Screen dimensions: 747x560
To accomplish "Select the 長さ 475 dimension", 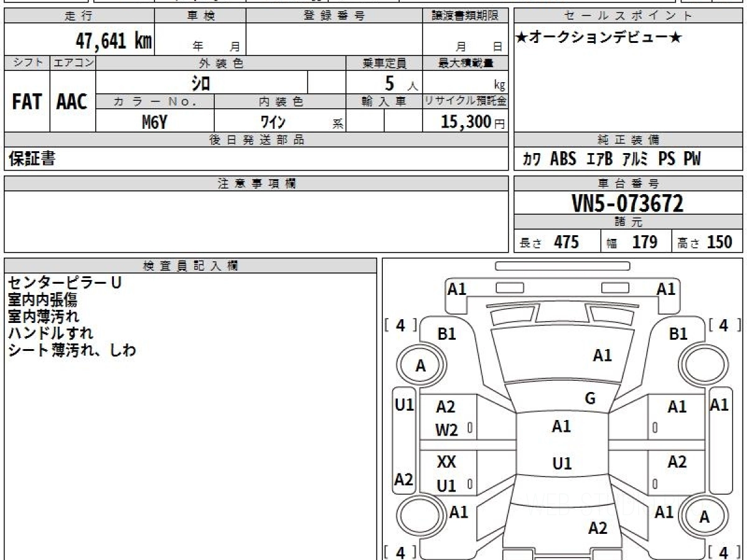I will pyautogui.click(x=550, y=242).
